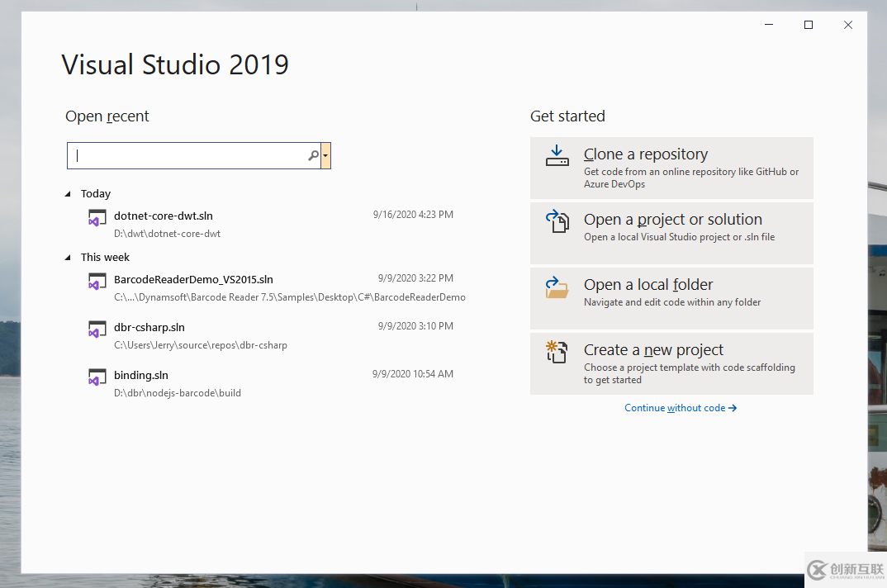Viewport: 887px width, 588px height.
Task: Click the solution icon beside binding.sln
Action: 97,377
